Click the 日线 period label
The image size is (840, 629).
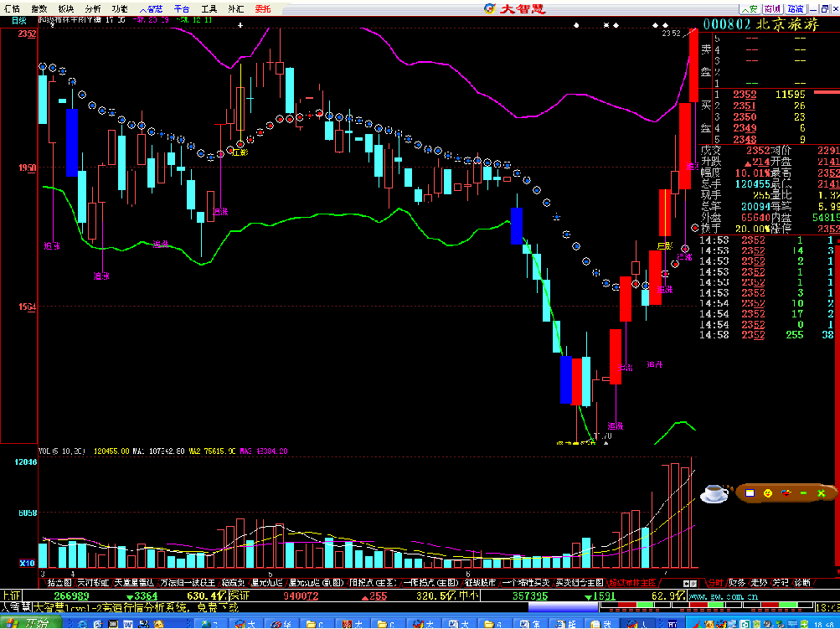click(18, 20)
